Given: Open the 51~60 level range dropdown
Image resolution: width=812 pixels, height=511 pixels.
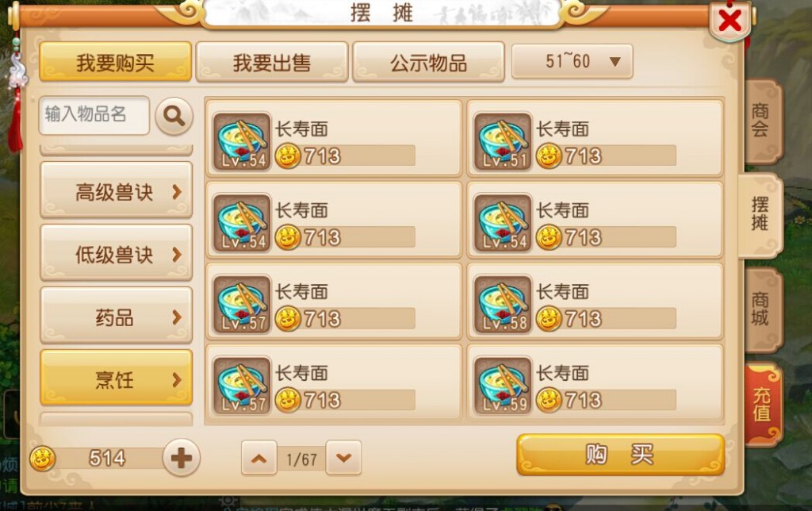Looking at the screenshot, I should point(573,62).
